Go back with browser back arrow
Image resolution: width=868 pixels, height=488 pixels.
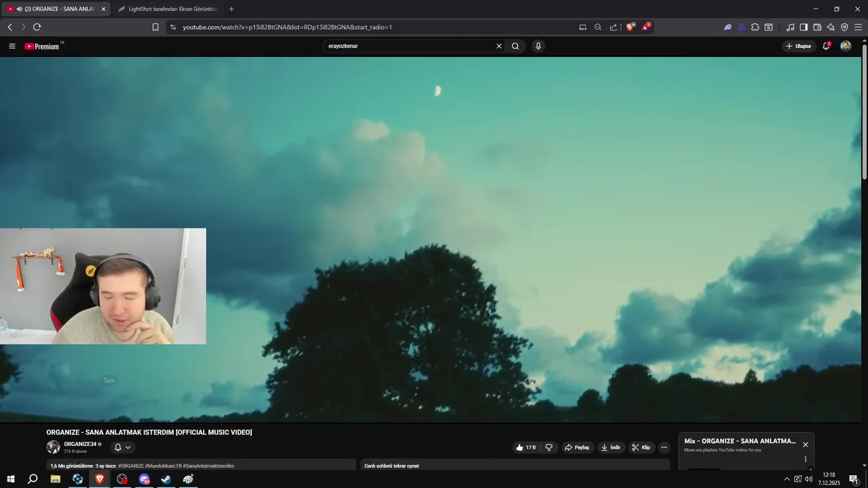(x=9, y=27)
